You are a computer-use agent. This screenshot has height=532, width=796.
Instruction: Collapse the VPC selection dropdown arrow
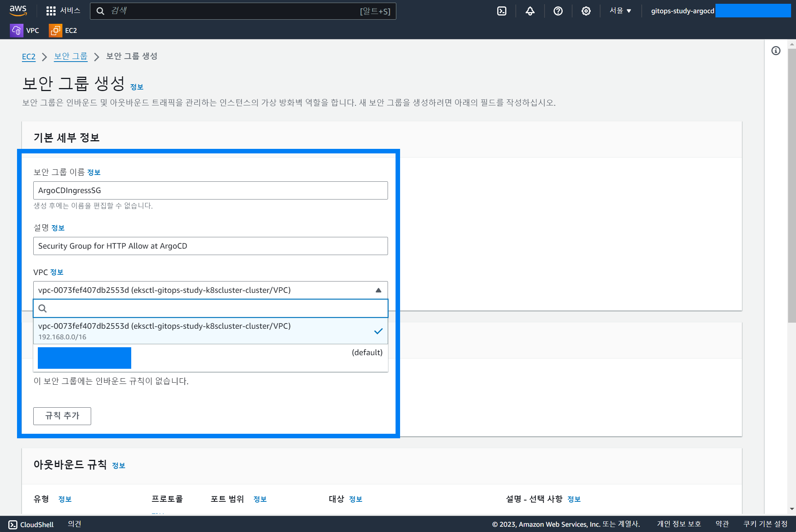pyautogui.click(x=378, y=290)
